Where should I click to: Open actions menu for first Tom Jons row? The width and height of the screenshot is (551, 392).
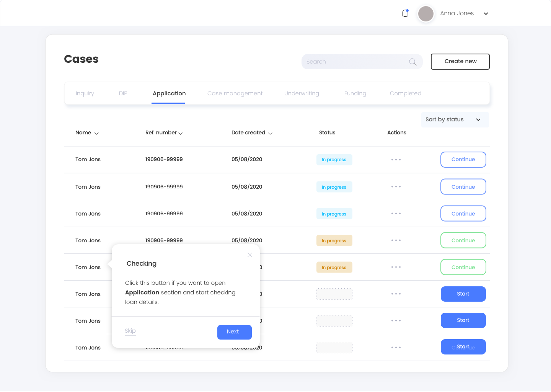coord(396,160)
